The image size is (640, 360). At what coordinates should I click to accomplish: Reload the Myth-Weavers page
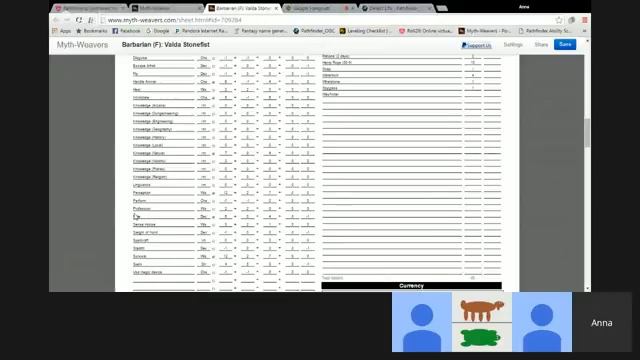pos(79,20)
